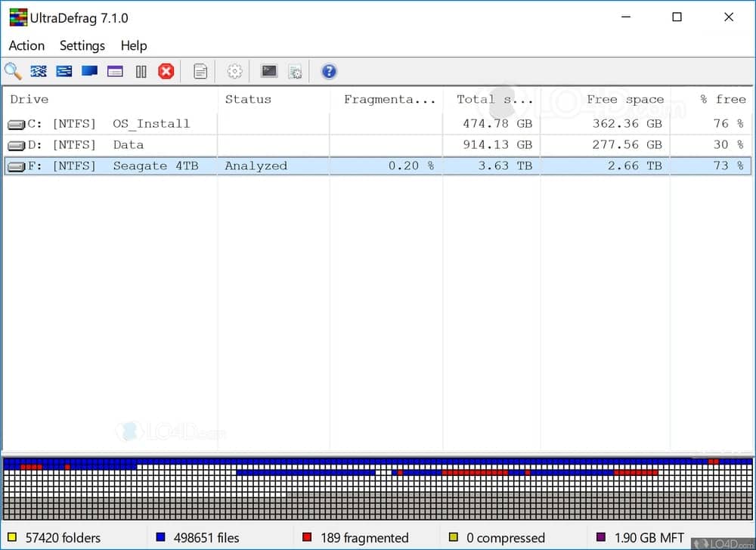Edit the boot time script icon
Image resolution: width=756 pixels, height=550 pixels.
295,72
